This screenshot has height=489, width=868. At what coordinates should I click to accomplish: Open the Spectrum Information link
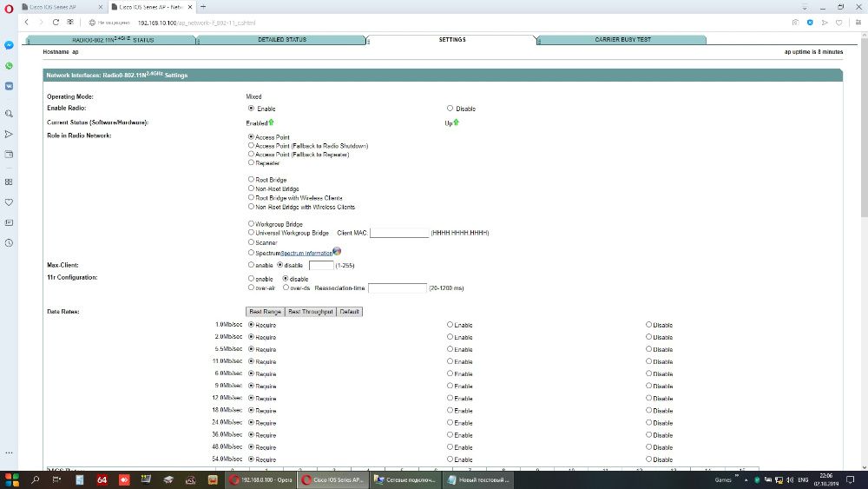click(306, 253)
